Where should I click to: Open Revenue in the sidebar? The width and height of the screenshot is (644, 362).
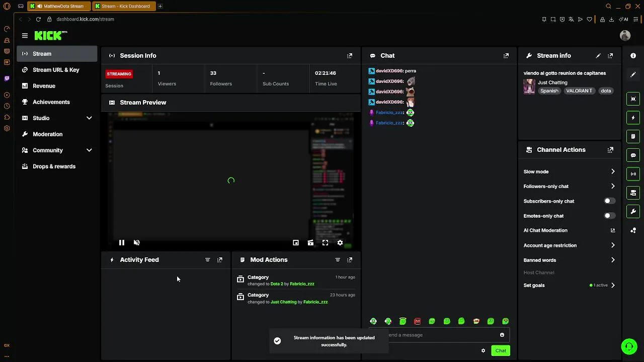[x=57, y=86]
